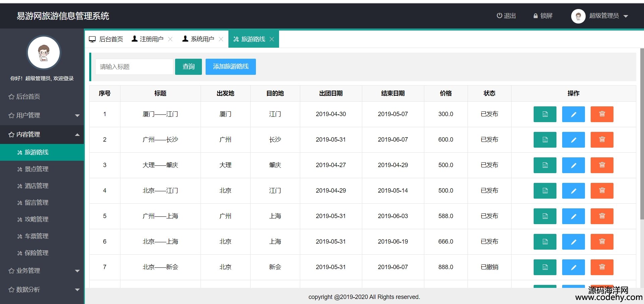Open details icon for 北京——江门 route
Screen dimensions: 644x304
(x=545, y=191)
